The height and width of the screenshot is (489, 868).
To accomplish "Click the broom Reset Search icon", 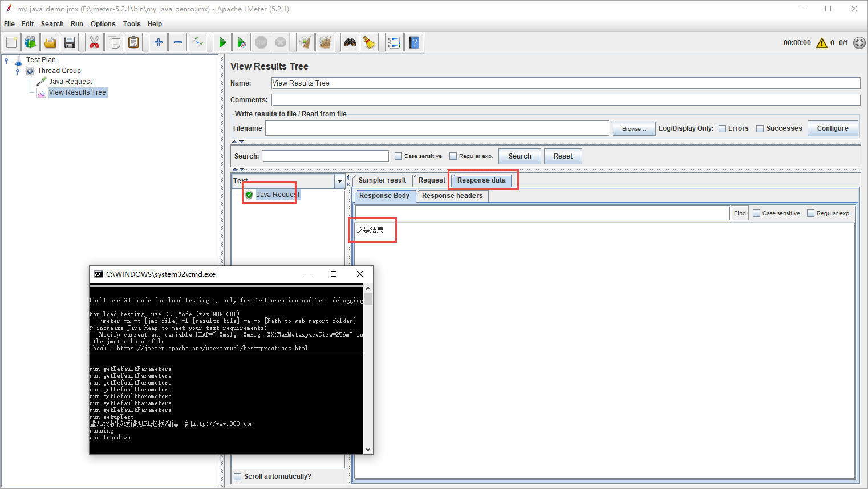I will [370, 42].
